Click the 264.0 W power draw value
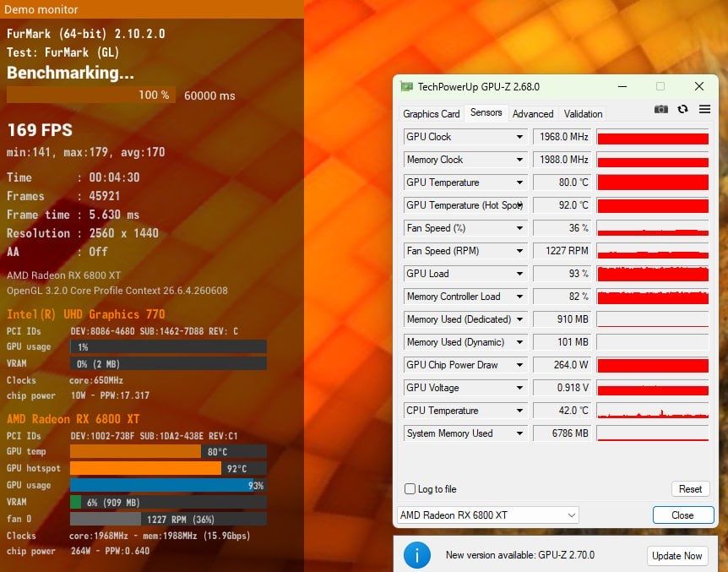 click(562, 365)
